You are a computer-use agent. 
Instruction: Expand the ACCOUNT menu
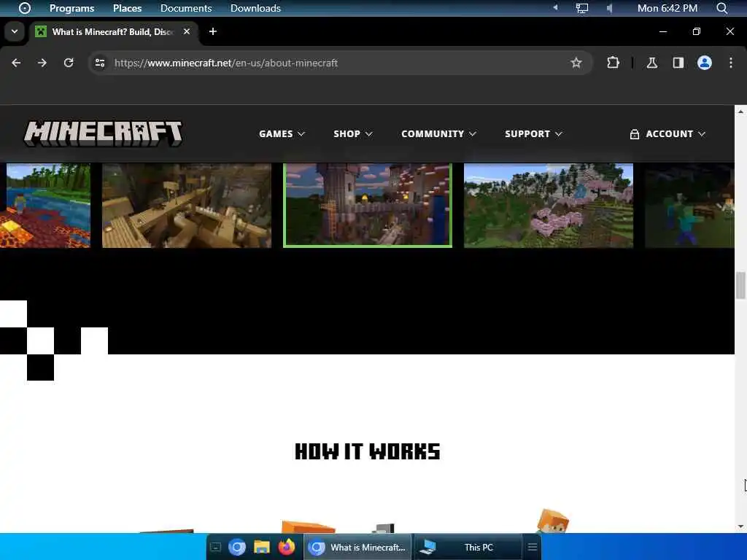click(x=667, y=134)
